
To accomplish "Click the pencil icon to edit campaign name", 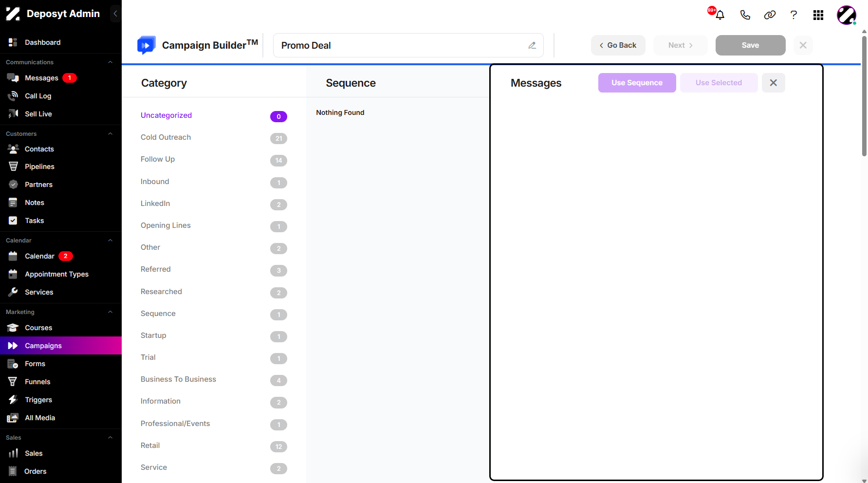I will pyautogui.click(x=532, y=45).
